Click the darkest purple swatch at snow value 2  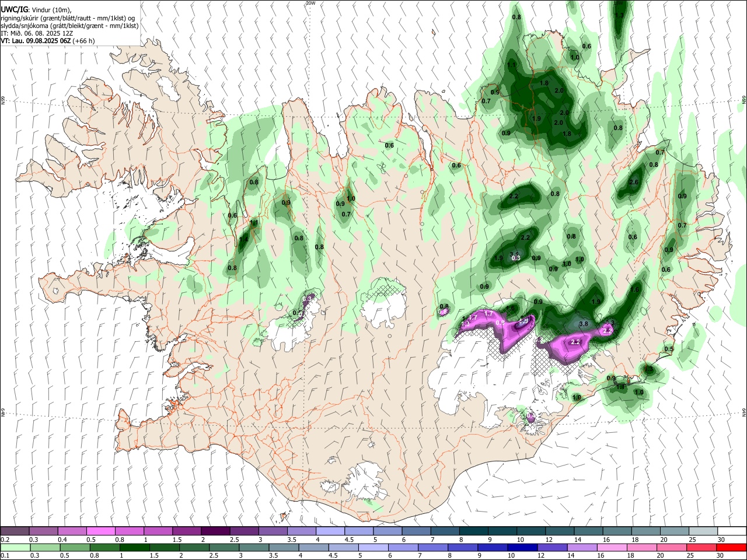point(215,531)
